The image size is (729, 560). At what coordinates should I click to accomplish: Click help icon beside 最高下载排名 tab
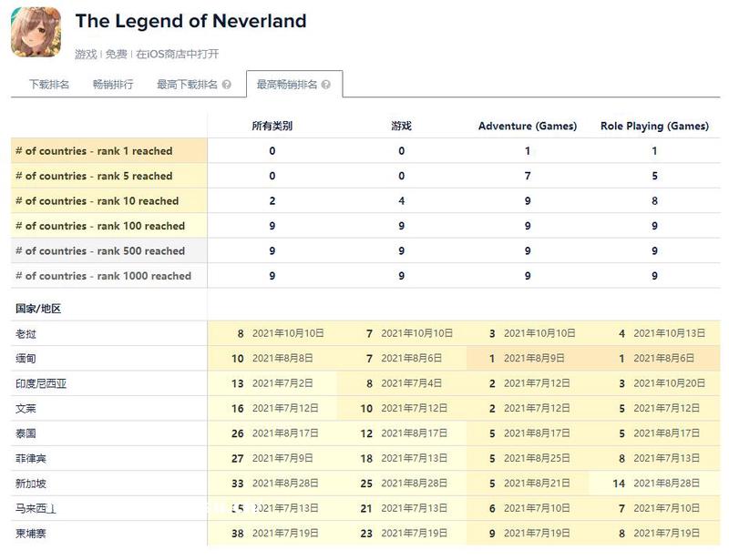(x=227, y=85)
